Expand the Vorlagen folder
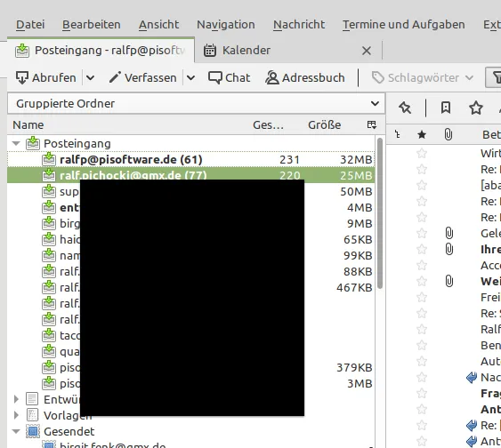Viewport: 501px width, 448px height. coord(16,415)
